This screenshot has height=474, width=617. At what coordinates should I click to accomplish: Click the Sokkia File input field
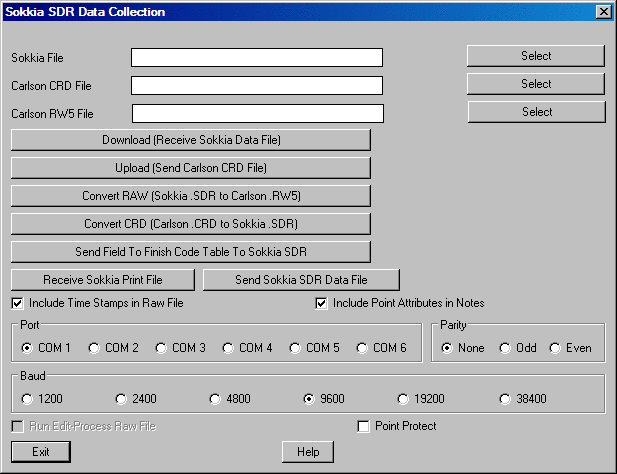point(257,57)
